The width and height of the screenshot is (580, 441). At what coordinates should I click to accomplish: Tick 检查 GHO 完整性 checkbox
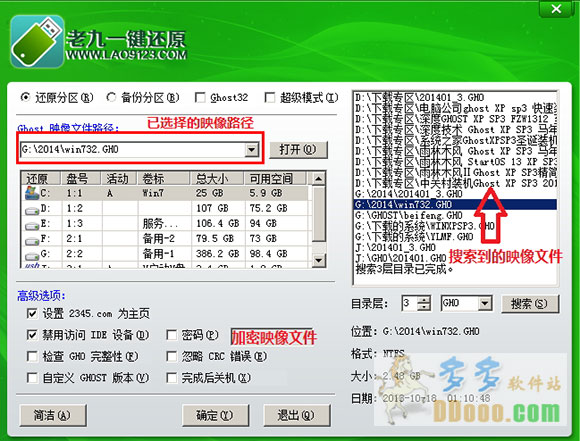[32, 356]
